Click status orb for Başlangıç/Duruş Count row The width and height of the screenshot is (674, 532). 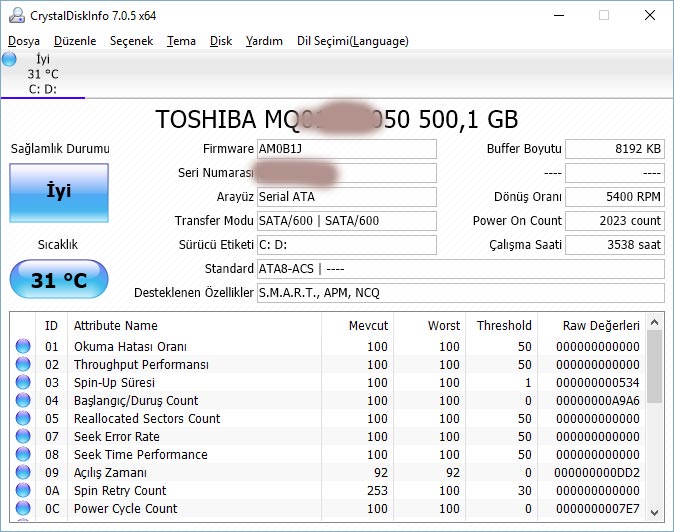click(x=23, y=401)
